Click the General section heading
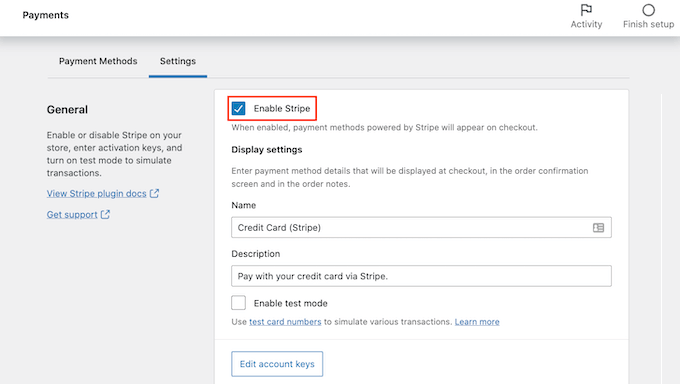 67,110
